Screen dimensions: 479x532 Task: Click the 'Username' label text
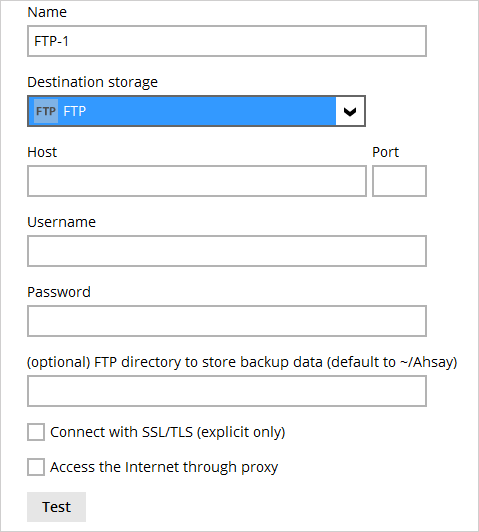point(61,222)
